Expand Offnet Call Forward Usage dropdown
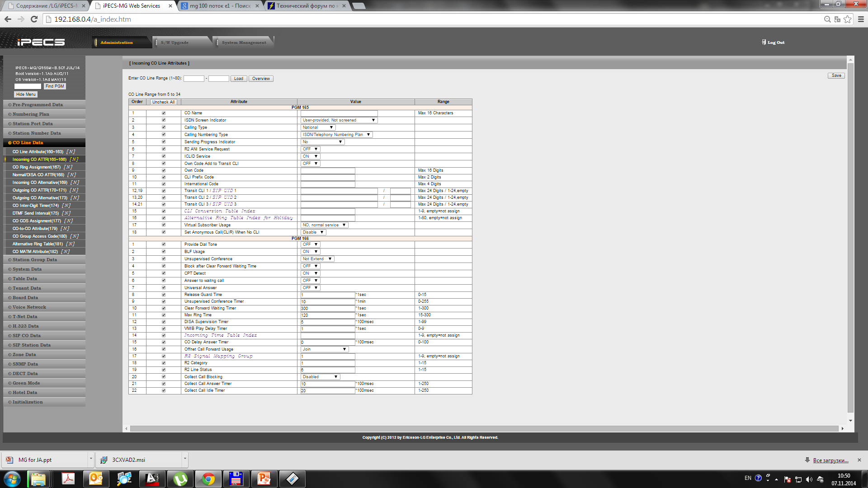Screen dimensions: 868x488 point(324,349)
